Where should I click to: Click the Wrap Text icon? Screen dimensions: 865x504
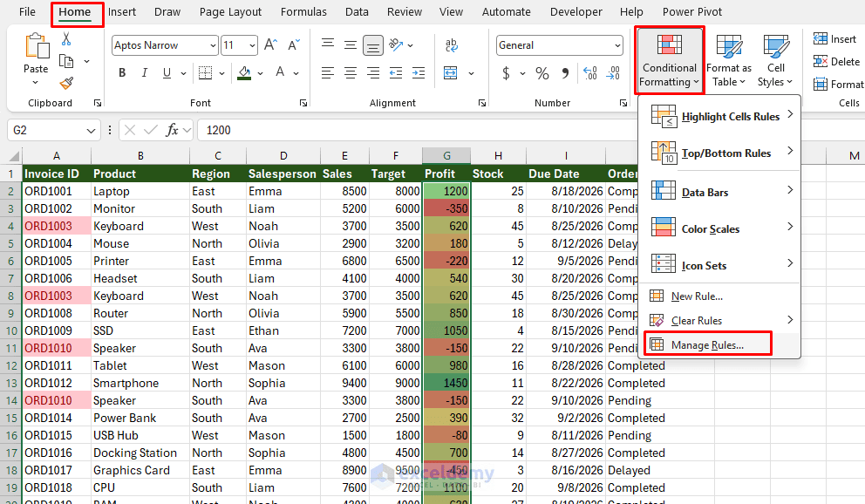[x=452, y=45]
